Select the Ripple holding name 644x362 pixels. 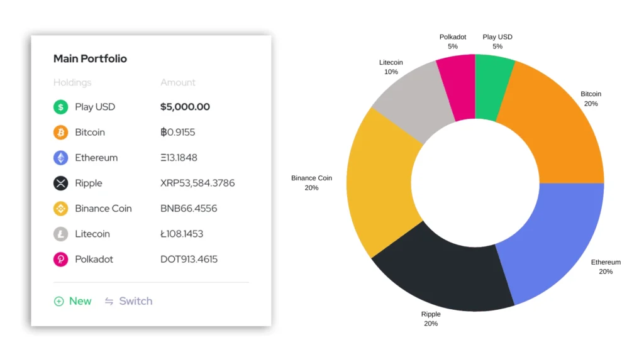tap(89, 184)
